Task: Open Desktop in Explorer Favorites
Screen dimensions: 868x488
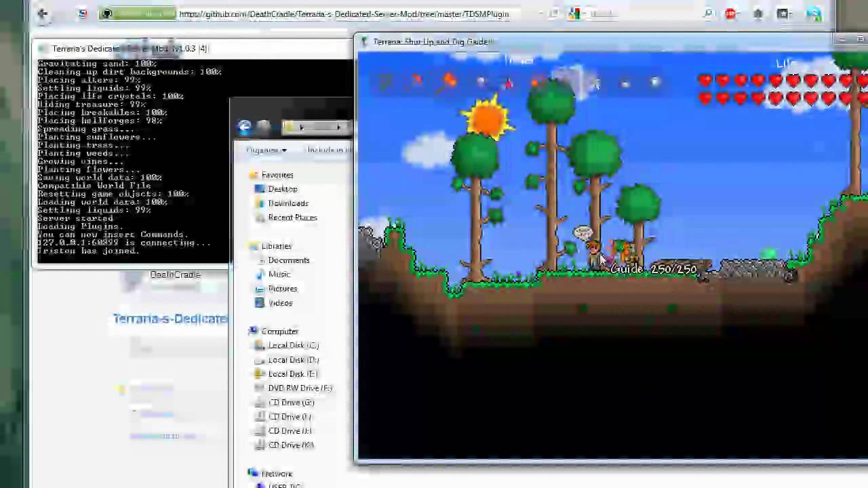Action: (x=282, y=189)
